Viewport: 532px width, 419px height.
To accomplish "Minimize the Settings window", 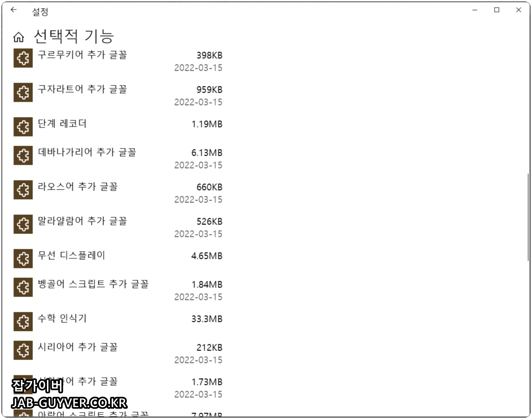I will [475, 10].
